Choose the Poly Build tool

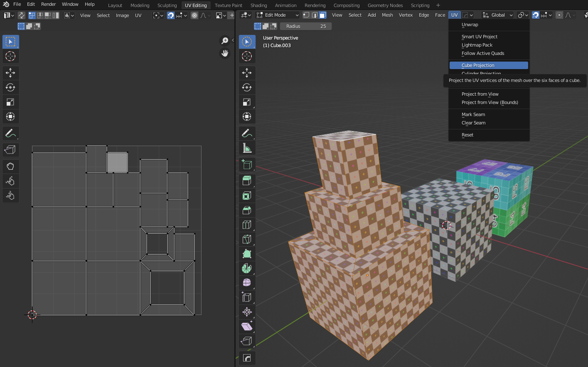coord(247,254)
